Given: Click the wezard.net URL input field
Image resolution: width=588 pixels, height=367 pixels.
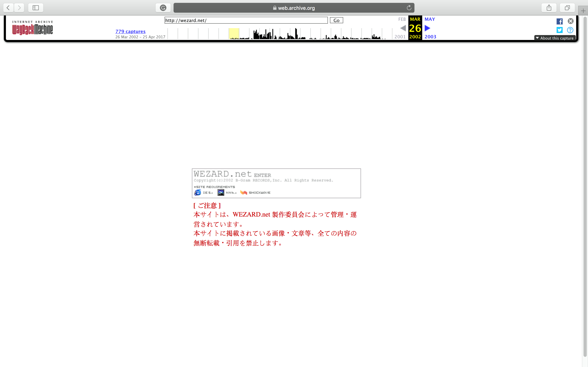Looking at the screenshot, I should [246, 20].
